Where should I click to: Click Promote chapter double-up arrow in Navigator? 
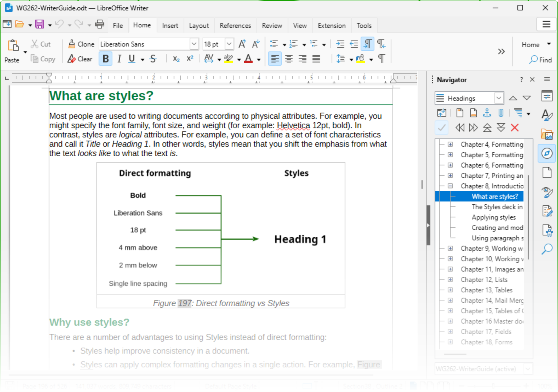tap(487, 128)
